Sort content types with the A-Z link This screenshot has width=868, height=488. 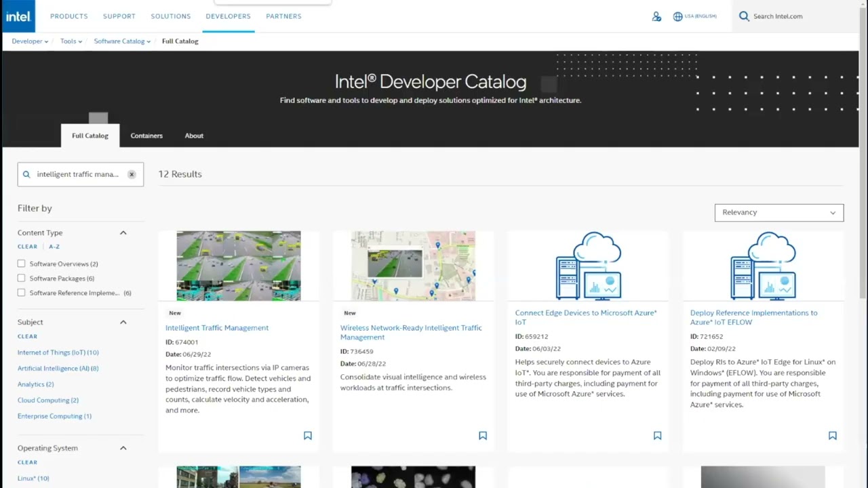pos(54,247)
